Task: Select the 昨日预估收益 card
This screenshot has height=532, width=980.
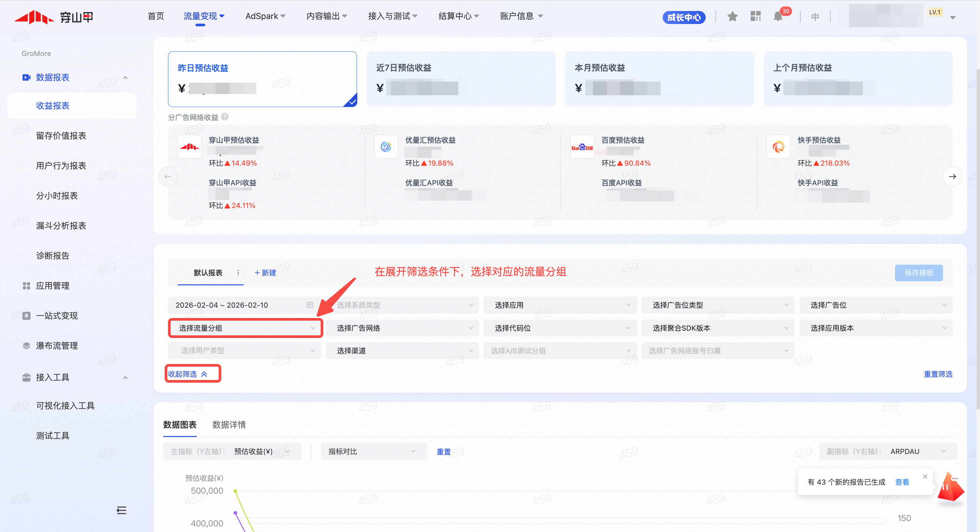Action: (x=262, y=79)
